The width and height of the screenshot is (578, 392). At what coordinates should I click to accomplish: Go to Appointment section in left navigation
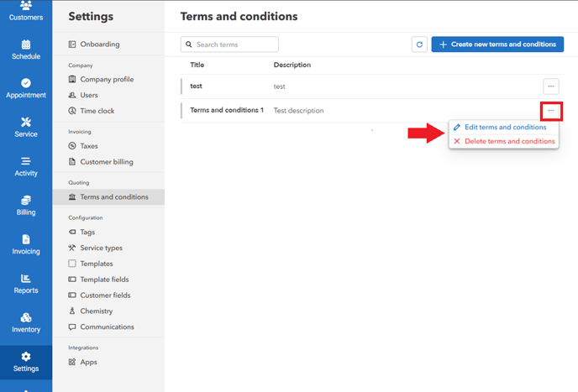(x=25, y=83)
